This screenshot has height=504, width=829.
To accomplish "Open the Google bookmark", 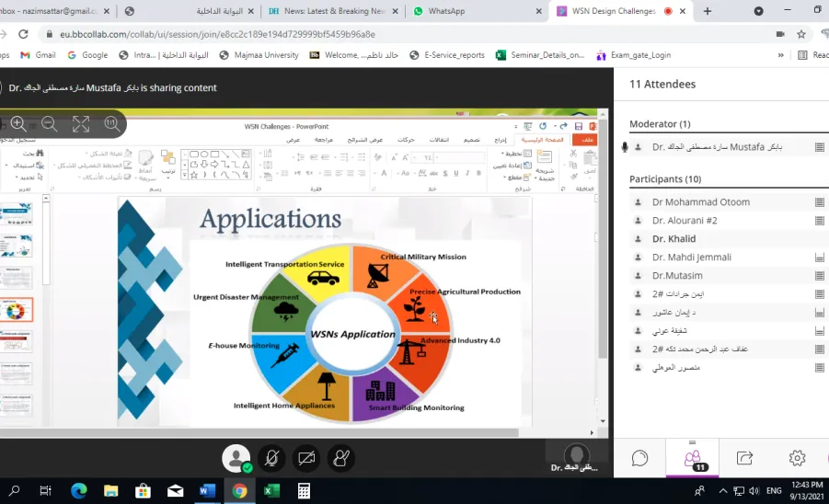I will pyautogui.click(x=87, y=55).
